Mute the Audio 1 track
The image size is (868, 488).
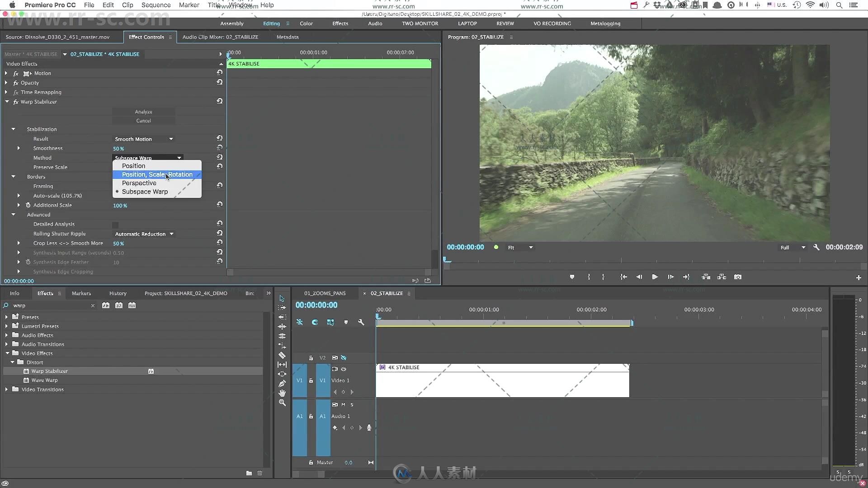(343, 404)
